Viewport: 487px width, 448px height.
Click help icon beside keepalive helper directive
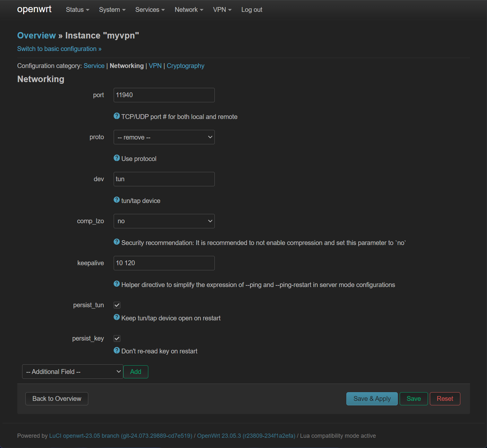(x=117, y=284)
